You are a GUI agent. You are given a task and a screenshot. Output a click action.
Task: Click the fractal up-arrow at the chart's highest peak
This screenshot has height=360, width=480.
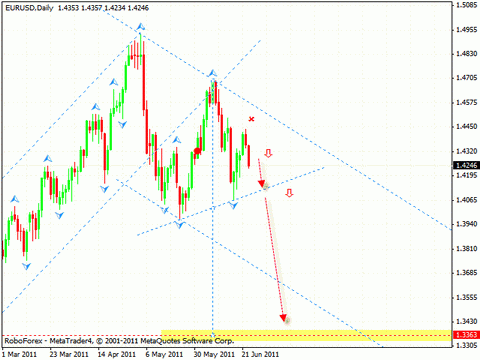coord(141,27)
